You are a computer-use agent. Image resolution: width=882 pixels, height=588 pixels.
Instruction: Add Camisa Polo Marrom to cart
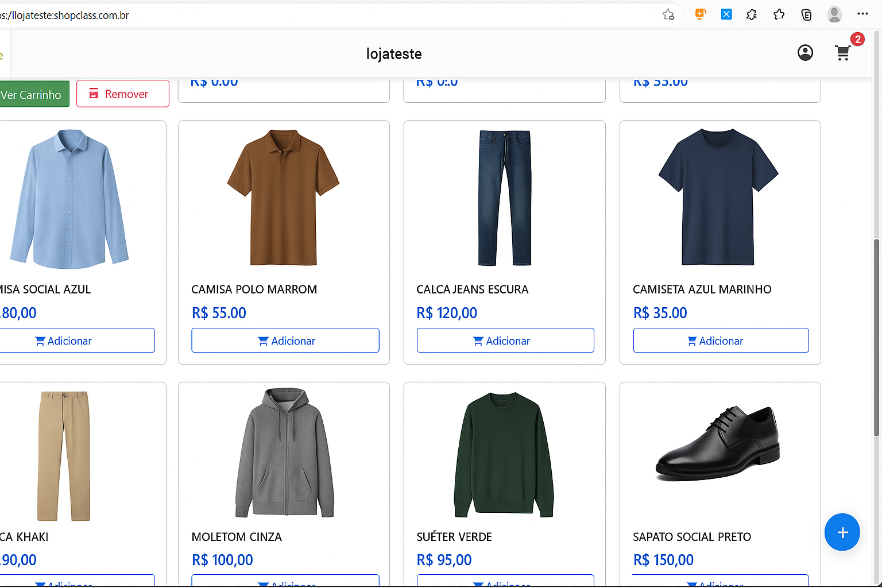click(x=285, y=341)
